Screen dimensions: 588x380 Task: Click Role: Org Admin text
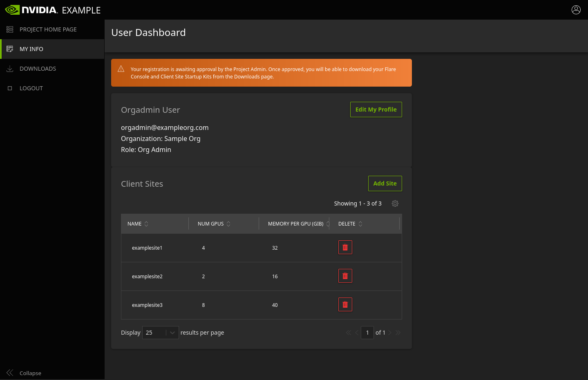146,150
